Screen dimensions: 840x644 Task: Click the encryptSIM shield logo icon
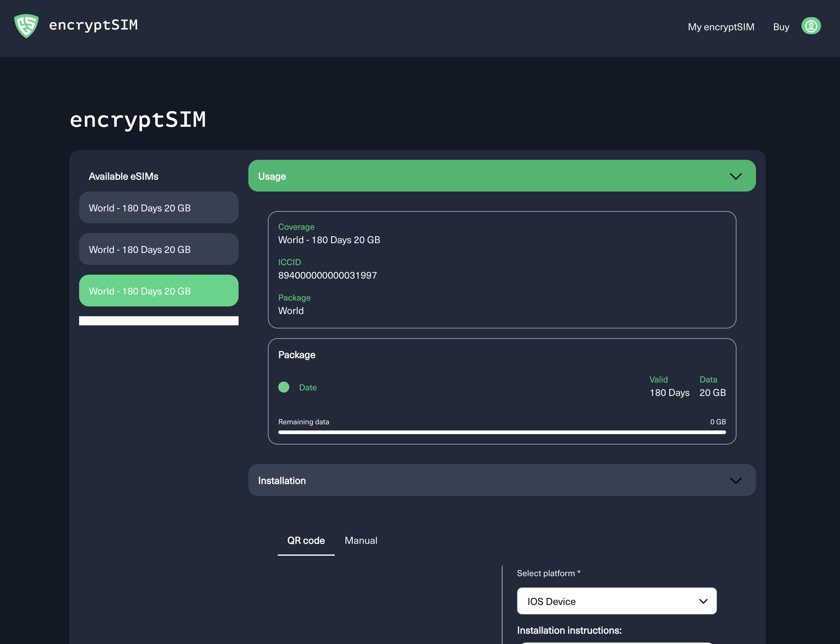26,26
